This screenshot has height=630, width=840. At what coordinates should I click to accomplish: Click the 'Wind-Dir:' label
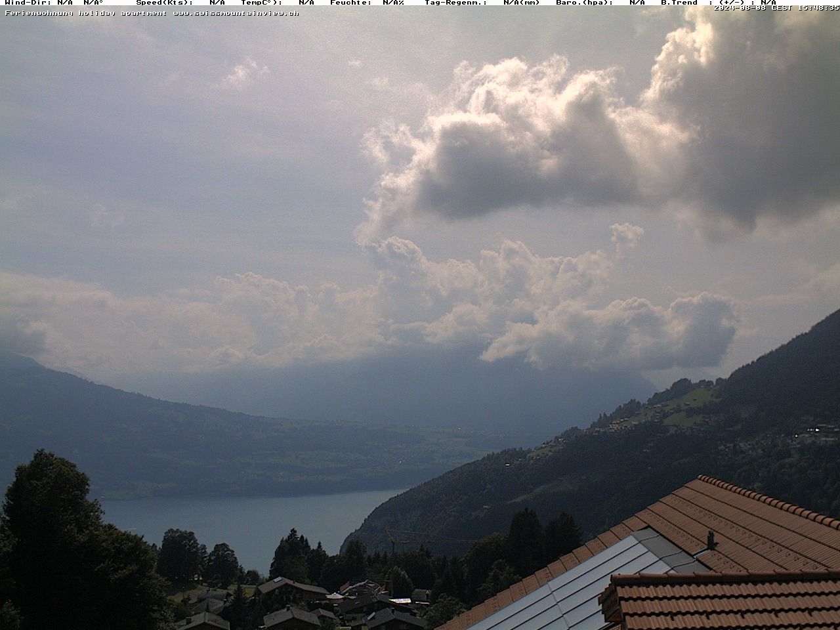click(28, 3)
